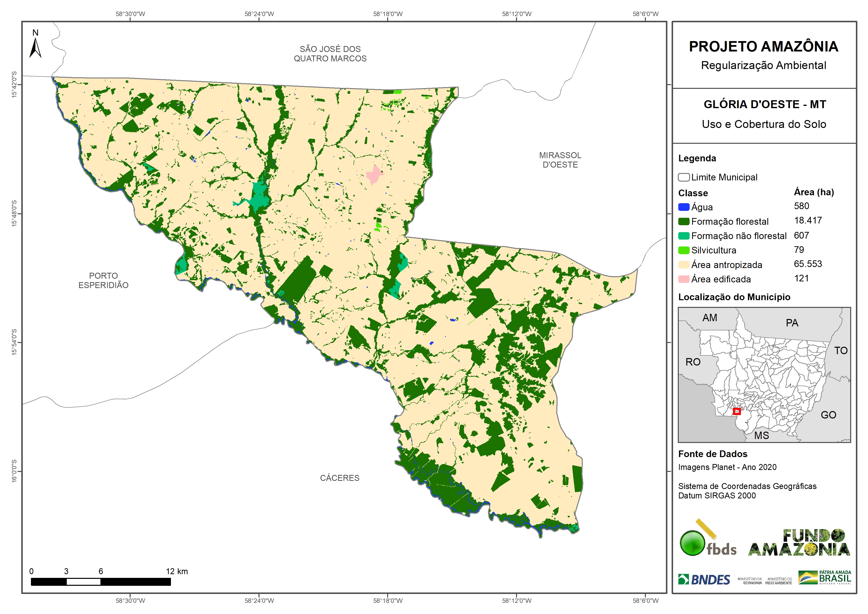This screenshot has height=614, width=868.
Task: Click the PORTO ESPERIDIÃO label
Action: click(x=103, y=280)
